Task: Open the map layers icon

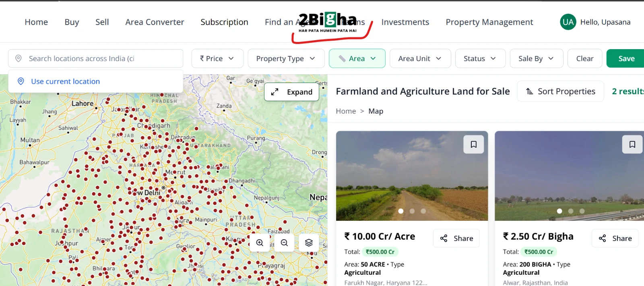Action: point(309,243)
